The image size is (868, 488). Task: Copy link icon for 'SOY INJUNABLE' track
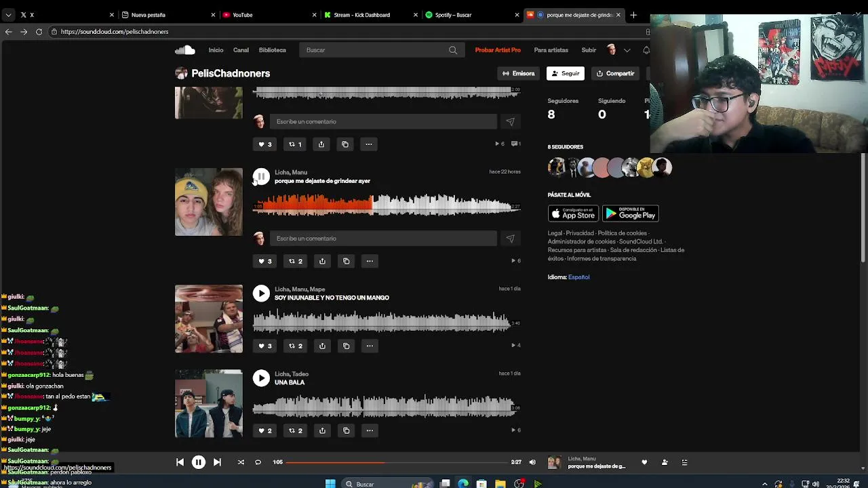click(x=346, y=346)
